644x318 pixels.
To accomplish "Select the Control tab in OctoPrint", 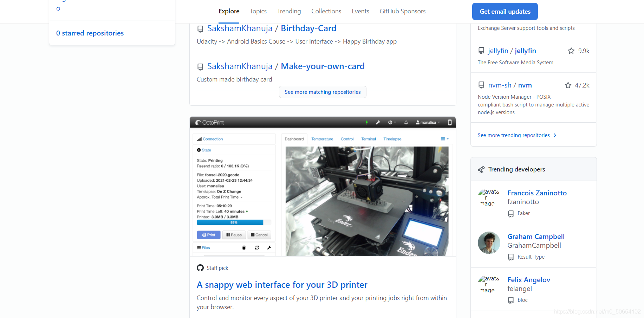I will coord(347,139).
